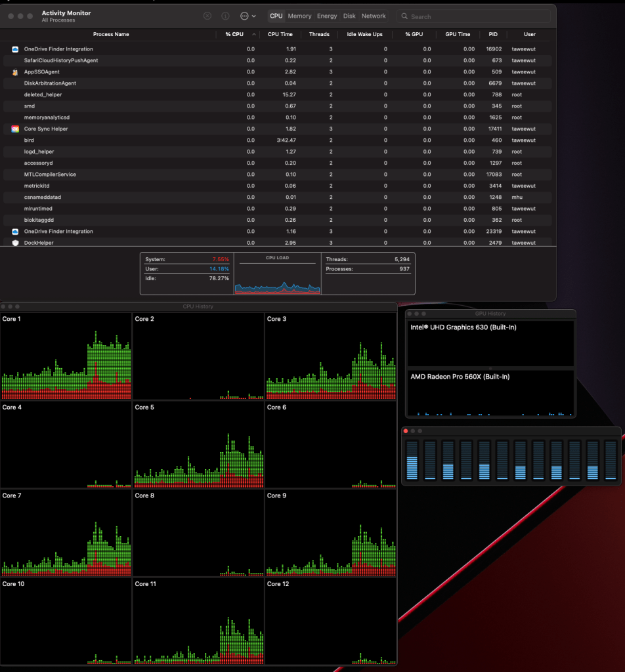The width and height of the screenshot is (625, 672).
Task: Click the Core Sync Helper icon
Action: point(15,129)
